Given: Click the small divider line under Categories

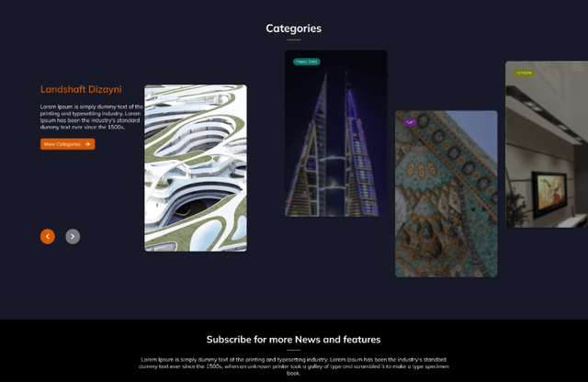Looking at the screenshot, I should (x=294, y=40).
